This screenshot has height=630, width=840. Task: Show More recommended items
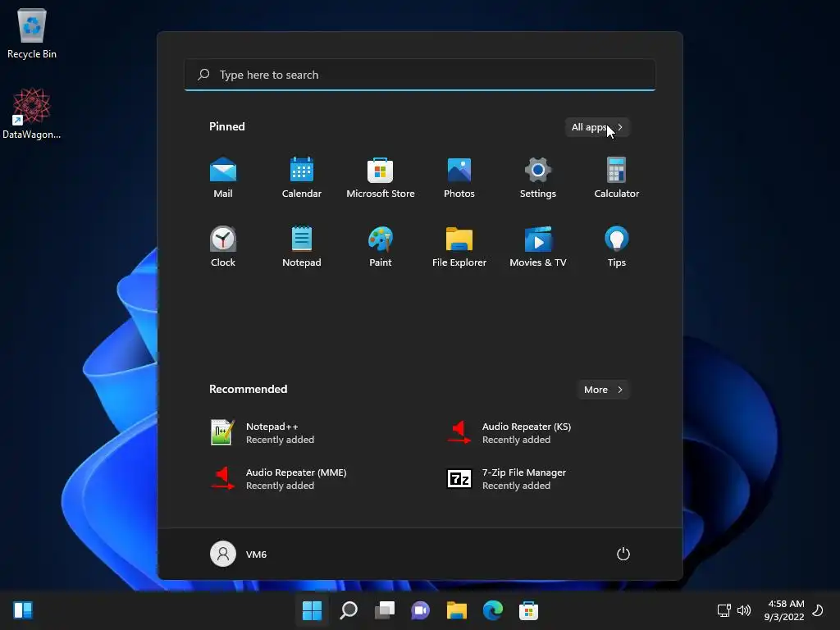(603, 390)
